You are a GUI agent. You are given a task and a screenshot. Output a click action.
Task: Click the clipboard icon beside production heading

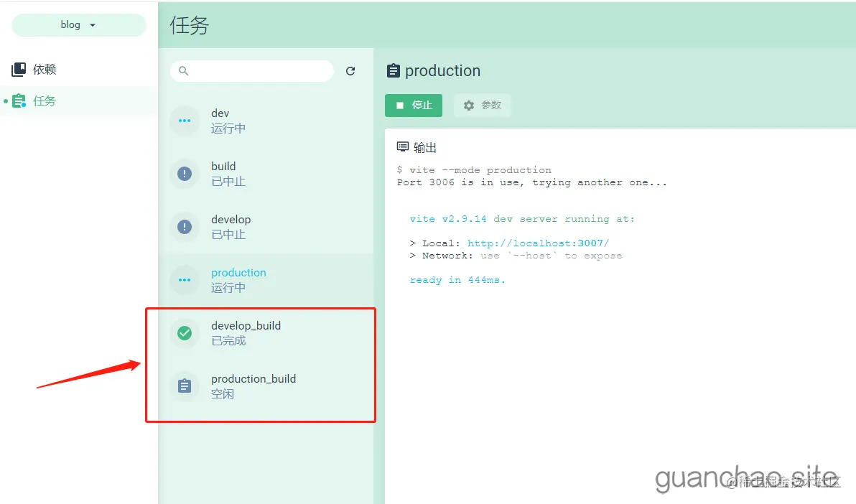coord(393,70)
